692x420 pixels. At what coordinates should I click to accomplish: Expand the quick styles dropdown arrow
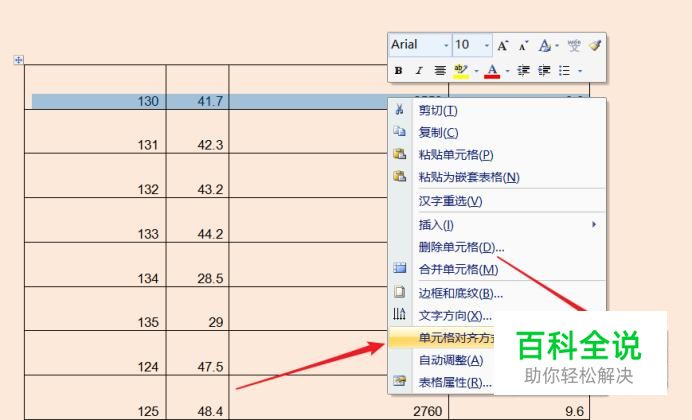pyautogui.click(x=557, y=45)
